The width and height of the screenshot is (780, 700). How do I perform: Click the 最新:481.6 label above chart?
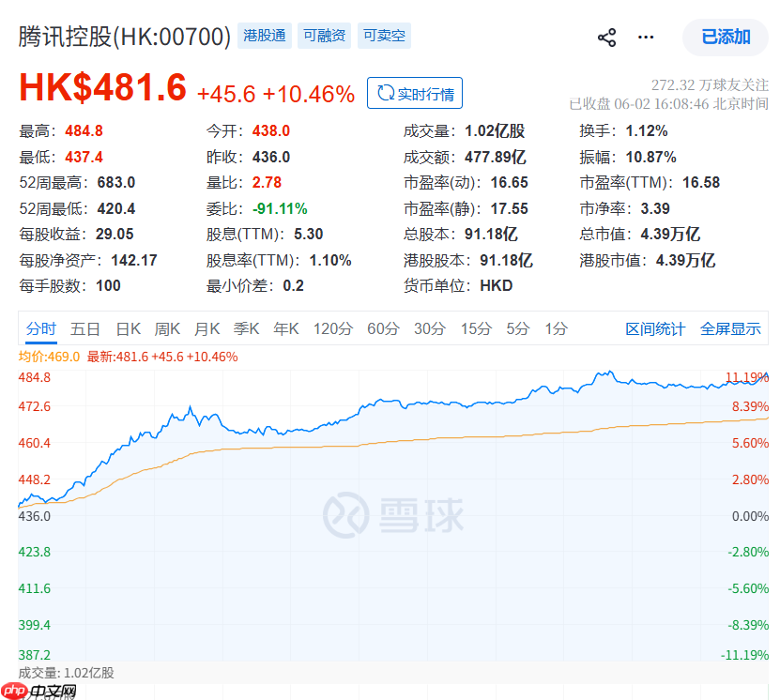coord(162,357)
